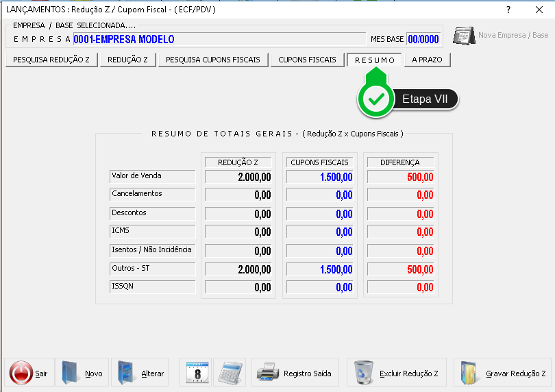Click the trash bin Excluir Redução Z
The height and width of the screenshot is (392, 555).
click(363, 373)
